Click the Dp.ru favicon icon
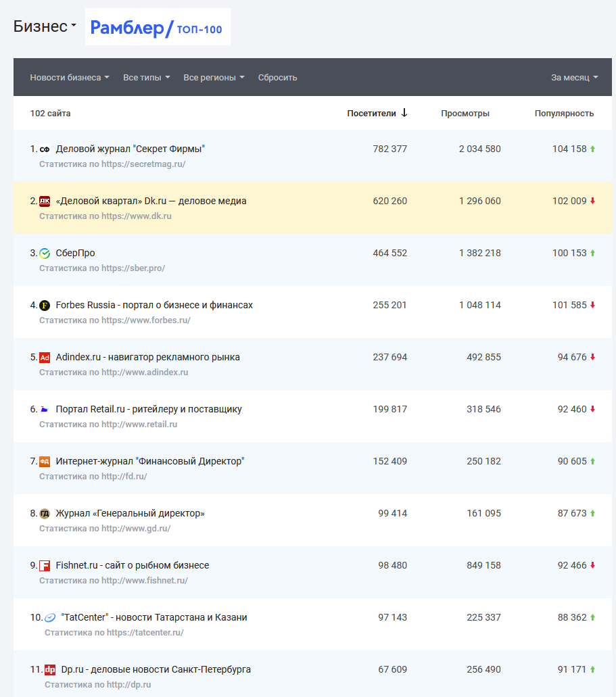The width and height of the screenshot is (616, 697). (x=50, y=670)
